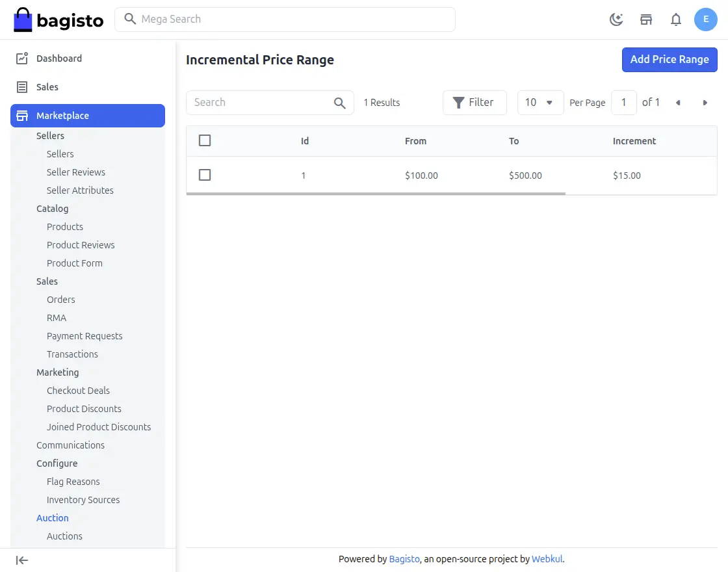Viewport: 728px width, 572px height.
Task: Follow the Bagisto footer link
Action: 404,559
